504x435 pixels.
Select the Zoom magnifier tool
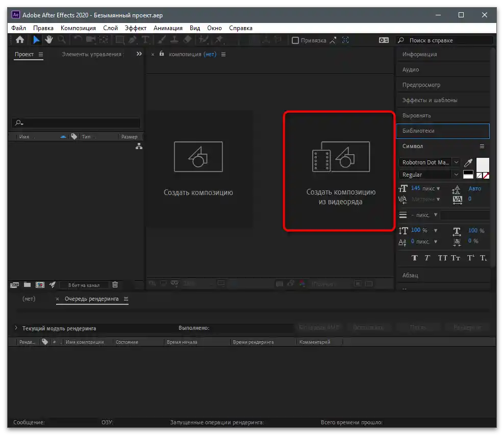pos(62,40)
